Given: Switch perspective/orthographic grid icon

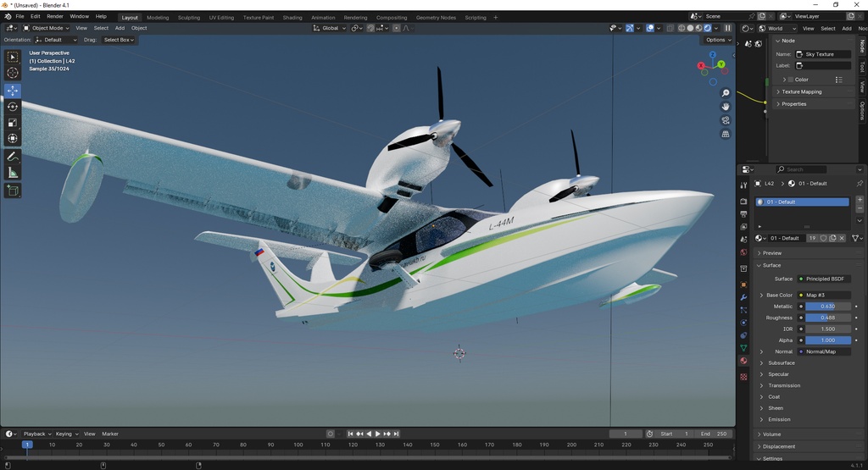Looking at the screenshot, I should (726, 135).
